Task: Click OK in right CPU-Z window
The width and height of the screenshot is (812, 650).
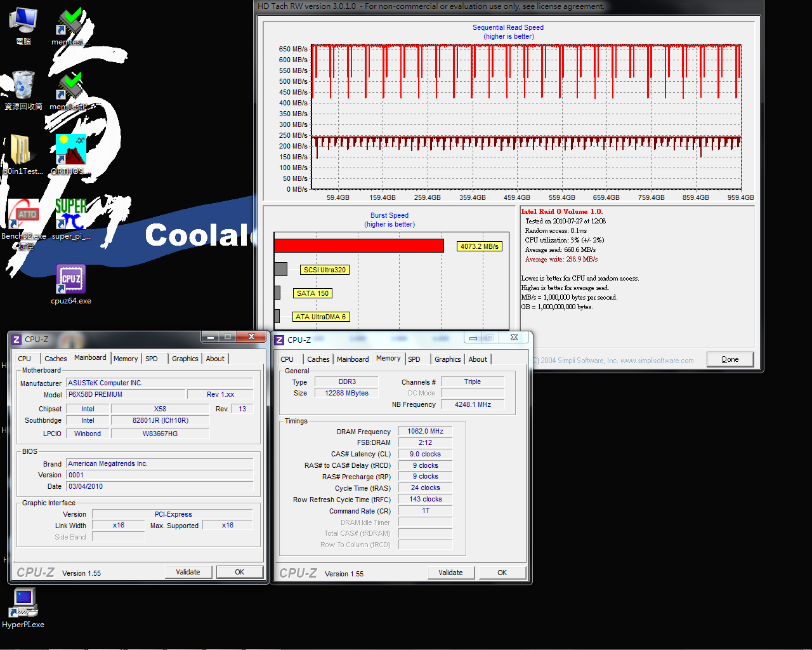Action: pyautogui.click(x=502, y=573)
